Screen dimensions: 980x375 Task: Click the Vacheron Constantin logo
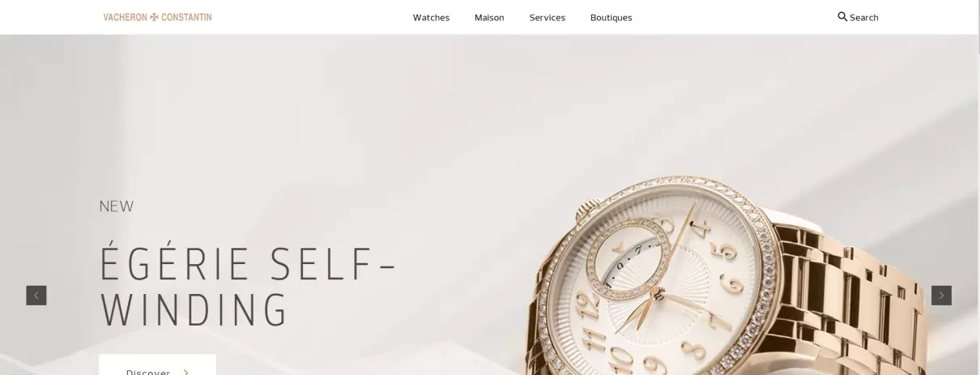157,17
